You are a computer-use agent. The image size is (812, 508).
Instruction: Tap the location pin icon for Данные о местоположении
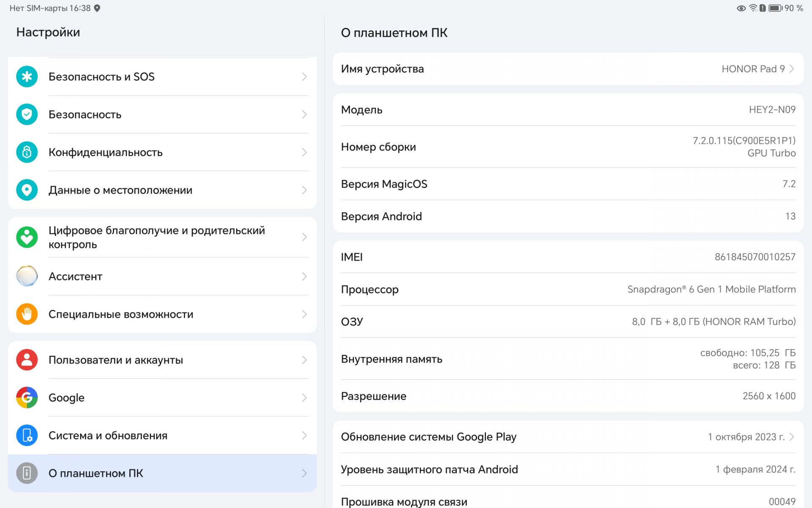coord(27,190)
